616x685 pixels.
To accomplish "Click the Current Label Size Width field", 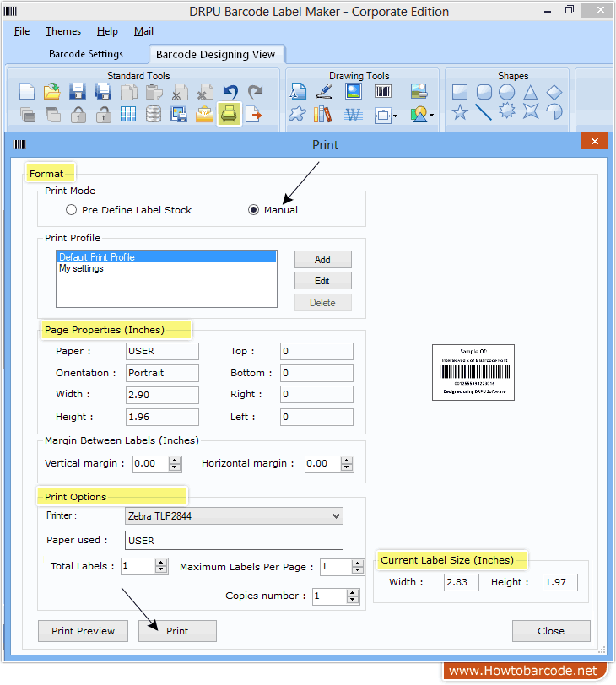I will [462, 582].
